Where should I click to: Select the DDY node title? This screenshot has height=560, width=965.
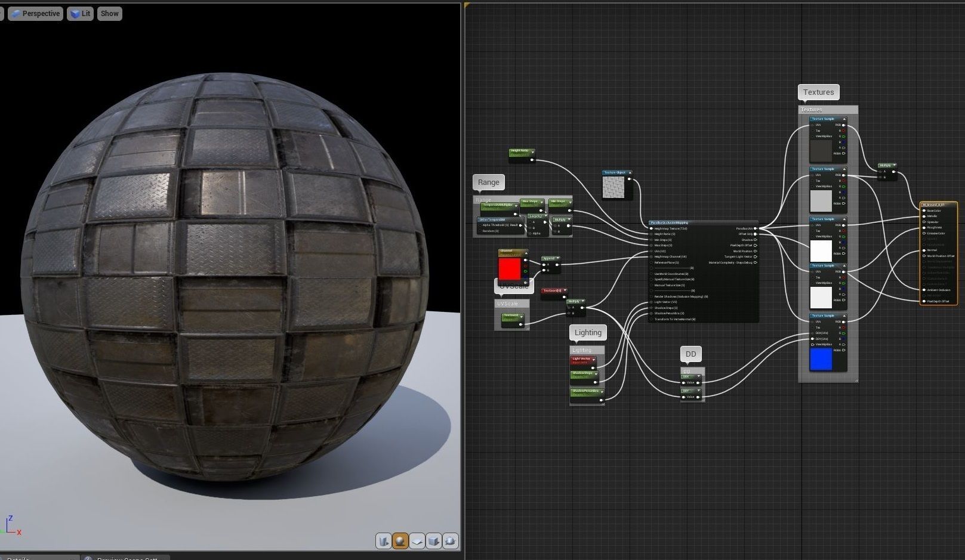(x=686, y=391)
